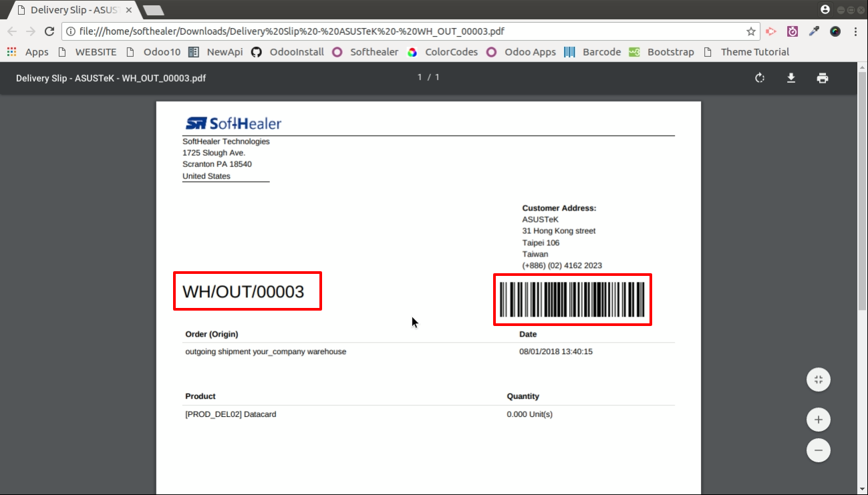
Task: Go forward in browser history
Action: (31, 31)
